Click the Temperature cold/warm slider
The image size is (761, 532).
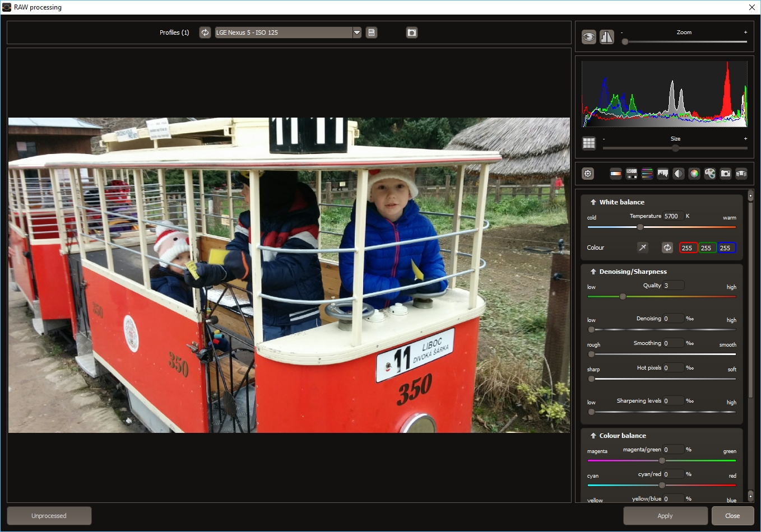pyautogui.click(x=662, y=227)
